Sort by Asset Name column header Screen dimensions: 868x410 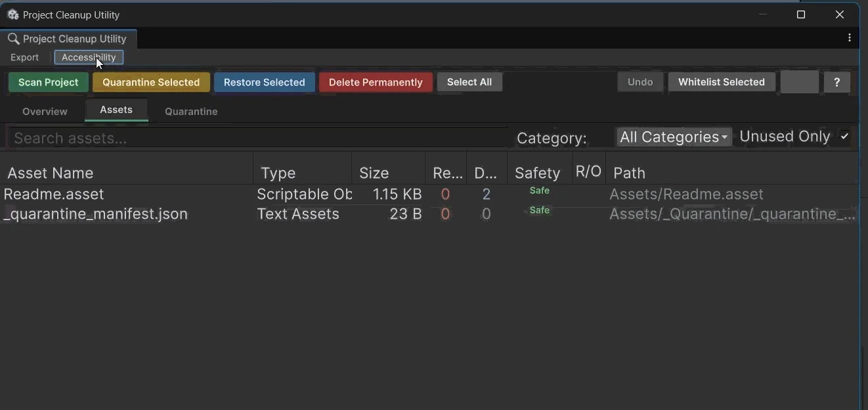pos(127,173)
